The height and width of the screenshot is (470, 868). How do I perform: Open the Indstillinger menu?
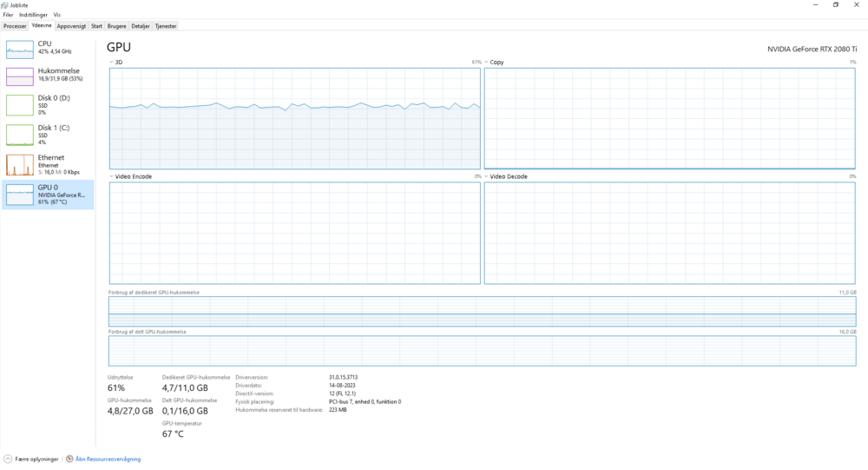point(34,15)
